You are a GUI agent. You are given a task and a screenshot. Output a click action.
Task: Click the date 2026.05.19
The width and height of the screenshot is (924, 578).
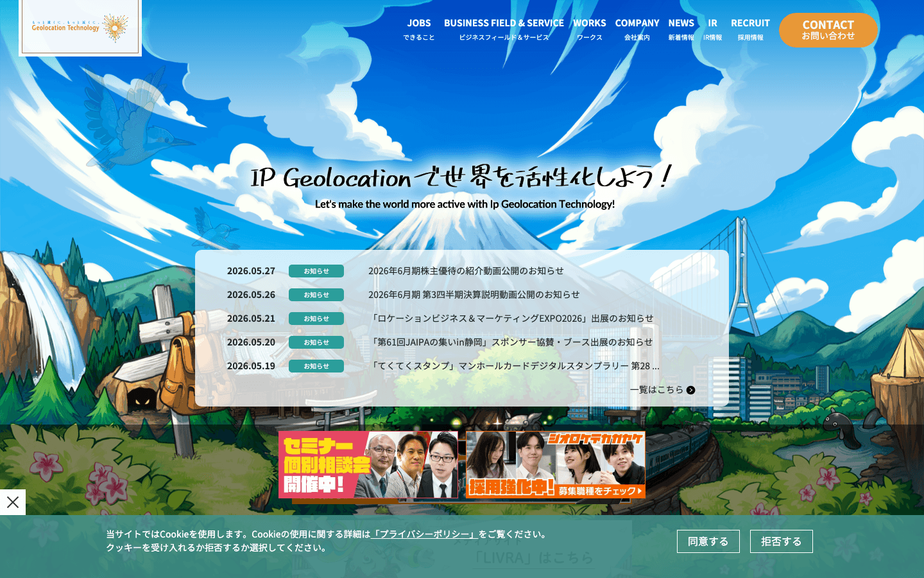point(251,366)
